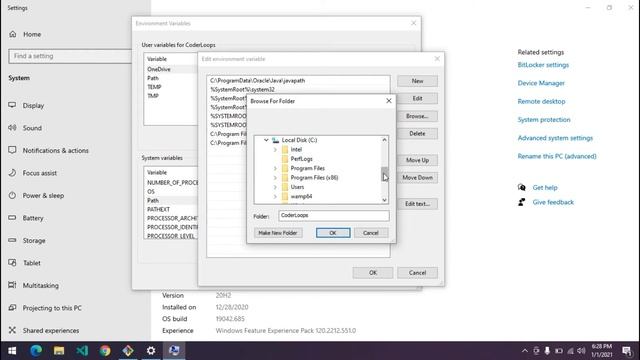Click the folder tree scroll up arrow

tap(384, 140)
